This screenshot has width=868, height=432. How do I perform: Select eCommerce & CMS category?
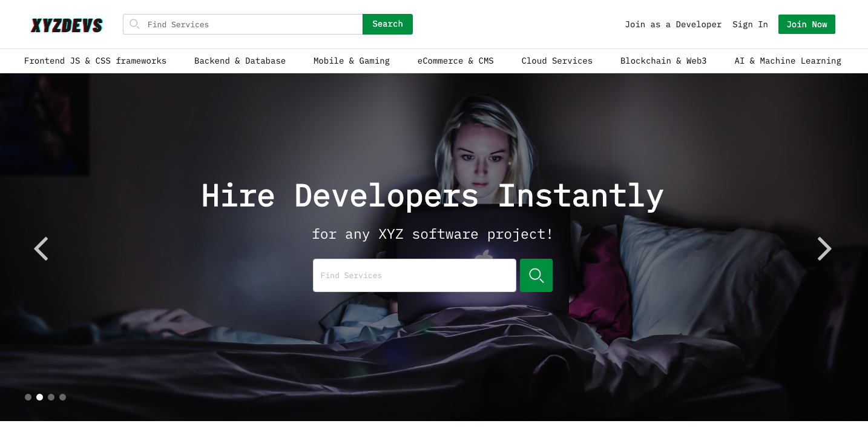456,61
